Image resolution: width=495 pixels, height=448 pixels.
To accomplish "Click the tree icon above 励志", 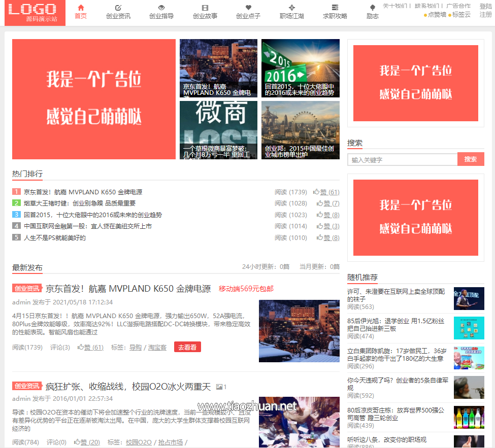I will [x=373, y=8].
